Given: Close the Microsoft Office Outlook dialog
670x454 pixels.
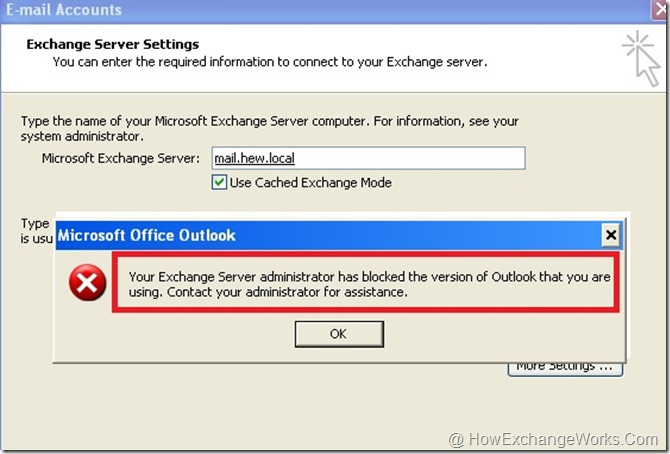Looking at the screenshot, I should point(610,235).
